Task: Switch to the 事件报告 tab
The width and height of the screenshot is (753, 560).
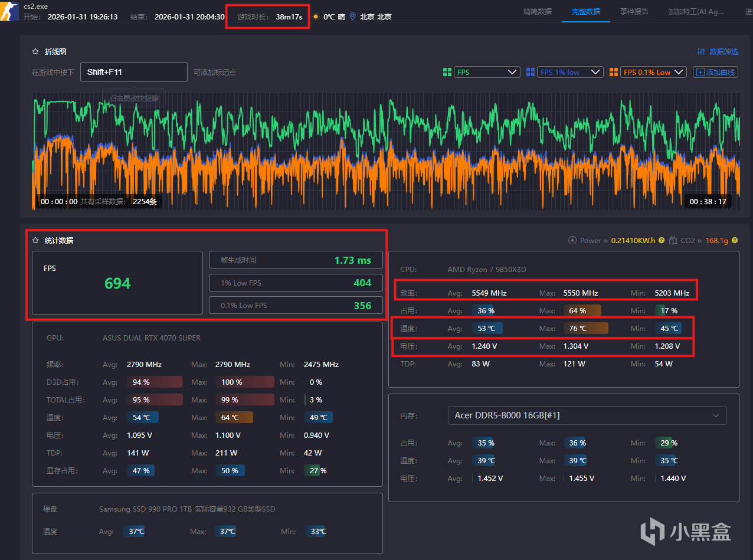Action: click(634, 12)
